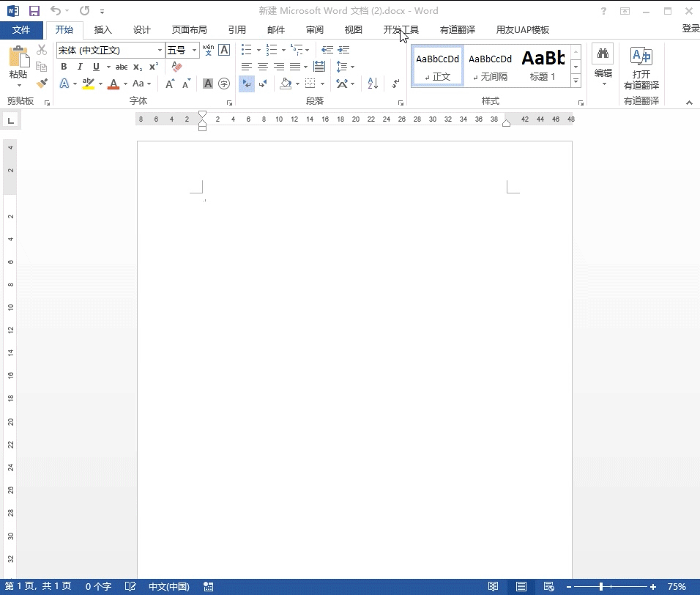Switch to the 开发工具 Developer tab
Image resolution: width=700 pixels, height=595 pixels.
[x=401, y=30]
